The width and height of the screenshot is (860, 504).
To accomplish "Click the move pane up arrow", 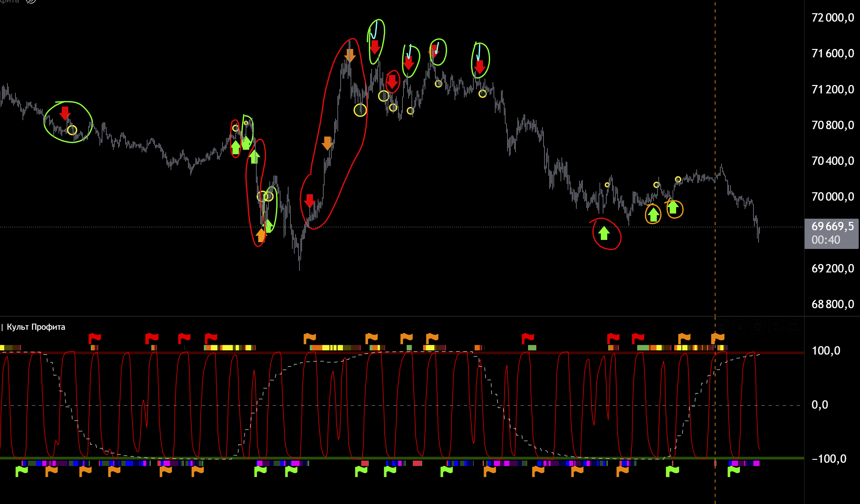I will 723,327.
